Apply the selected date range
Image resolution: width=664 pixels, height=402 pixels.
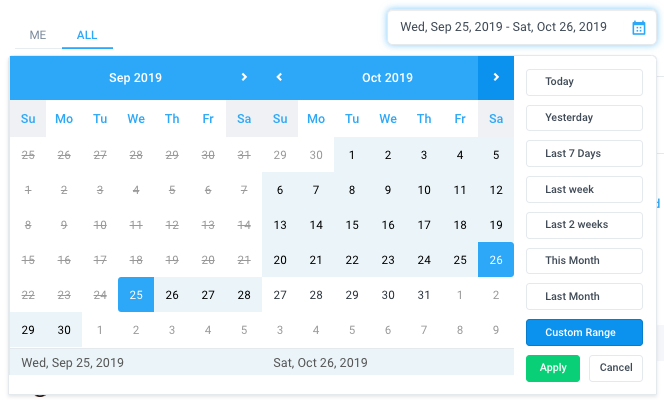553,368
